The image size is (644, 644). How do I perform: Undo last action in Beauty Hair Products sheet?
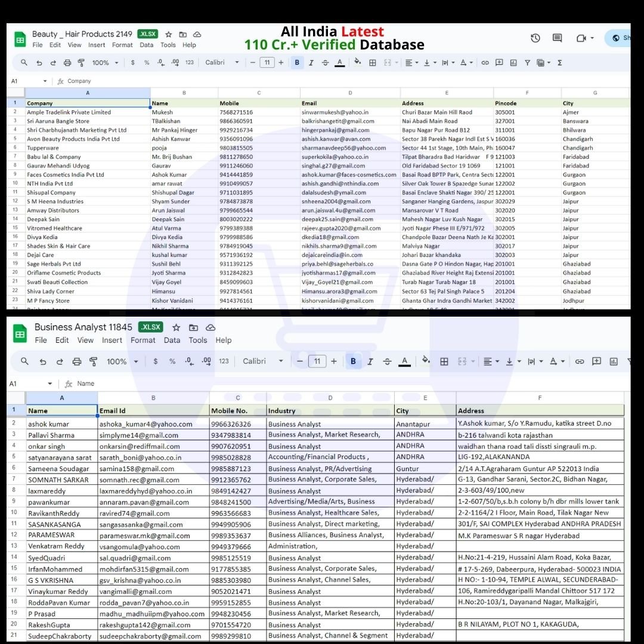[39, 63]
